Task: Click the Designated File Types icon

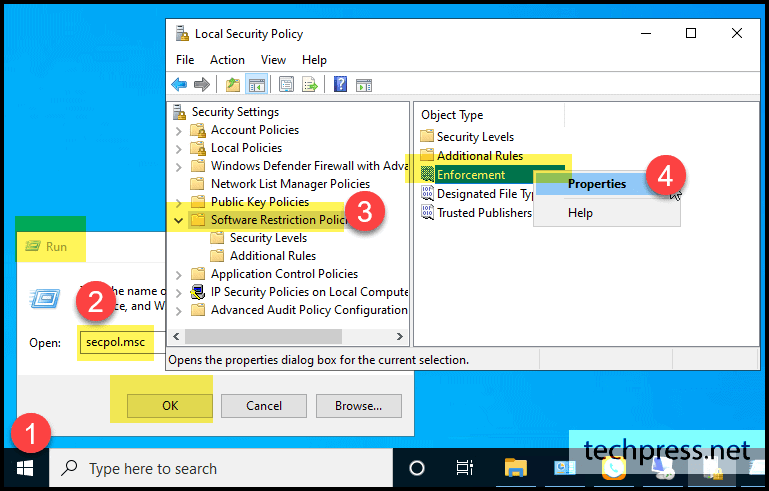Action: pos(427,193)
